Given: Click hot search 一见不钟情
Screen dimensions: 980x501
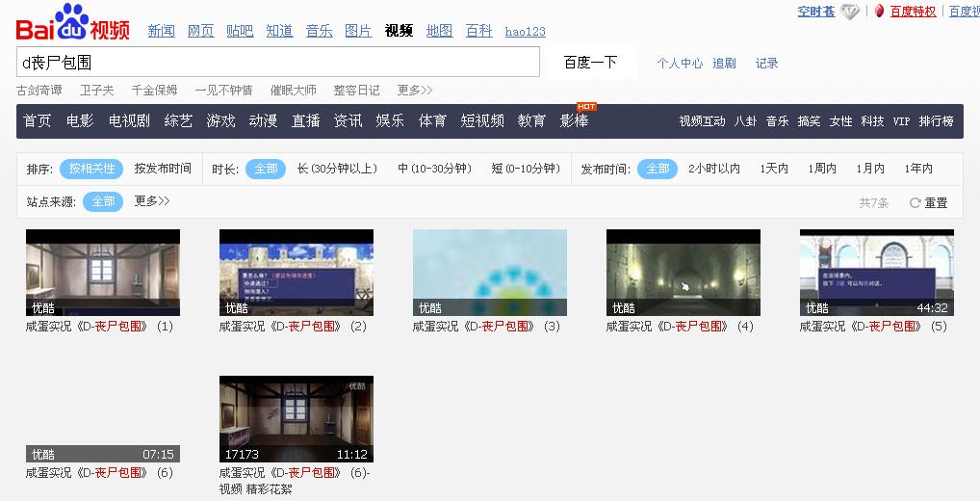Looking at the screenshot, I should coord(223,90).
